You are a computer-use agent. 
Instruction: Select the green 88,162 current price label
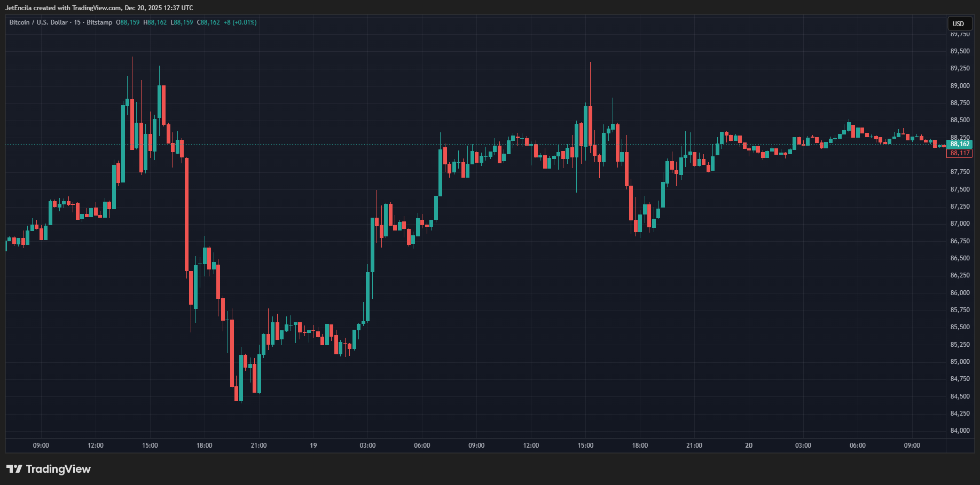(960, 144)
